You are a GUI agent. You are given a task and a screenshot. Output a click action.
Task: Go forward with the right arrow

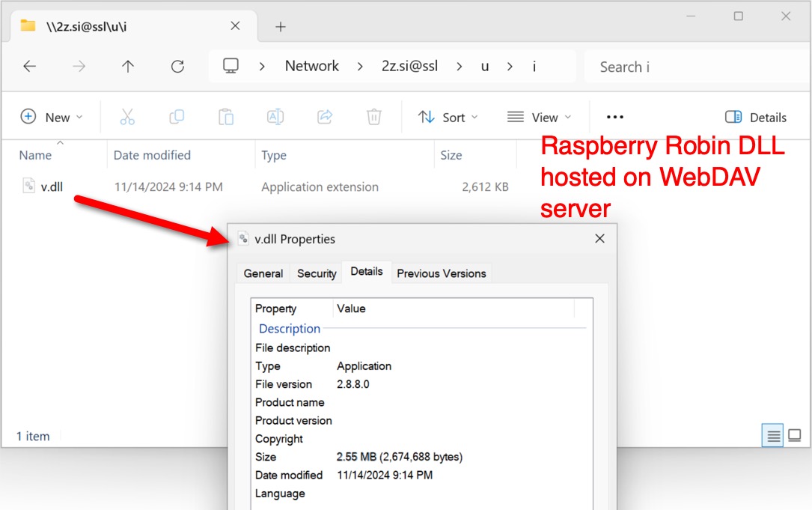79,67
